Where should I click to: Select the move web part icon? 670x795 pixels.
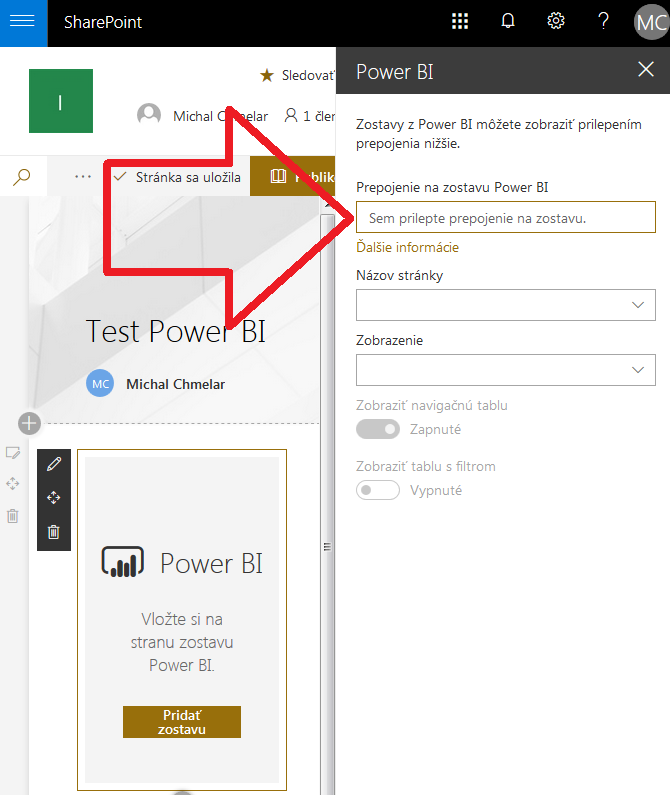click(x=54, y=498)
